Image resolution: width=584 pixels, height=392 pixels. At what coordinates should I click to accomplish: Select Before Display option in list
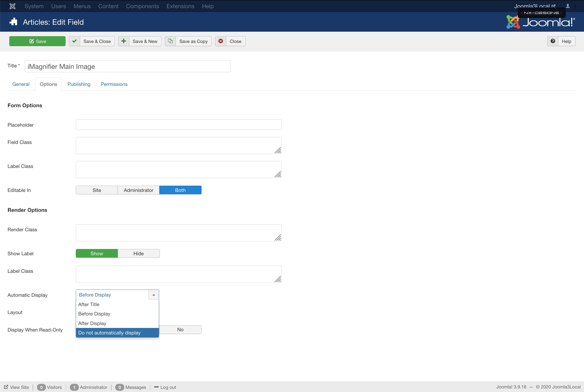[x=117, y=314]
